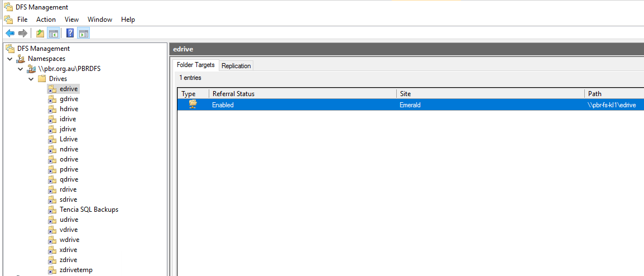
Task: Click the odrive folder icon
Action: pos(52,159)
